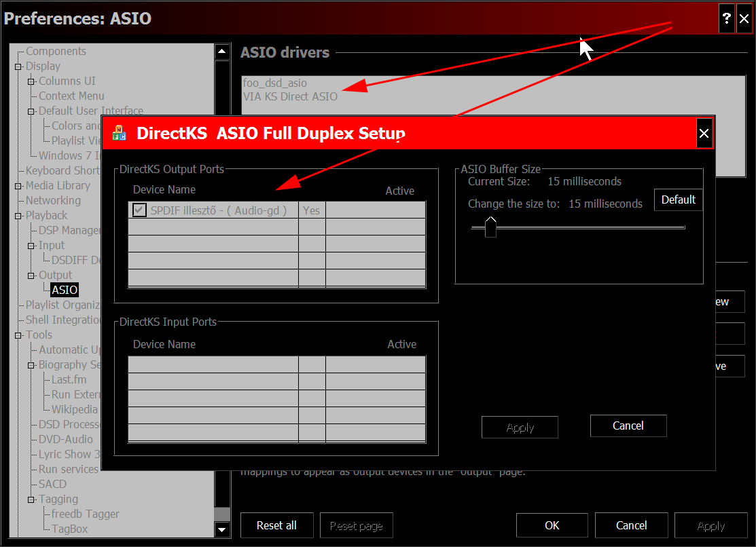Click the SPDIF illesztő - ( Audio-gd ) device row
Viewport: 756px width, 547px height.
(x=276, y=210)
